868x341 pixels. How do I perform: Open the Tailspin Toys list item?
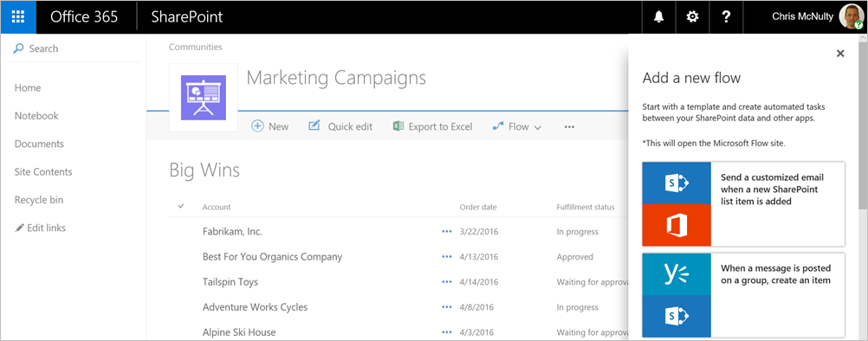(x=230, y=282)
